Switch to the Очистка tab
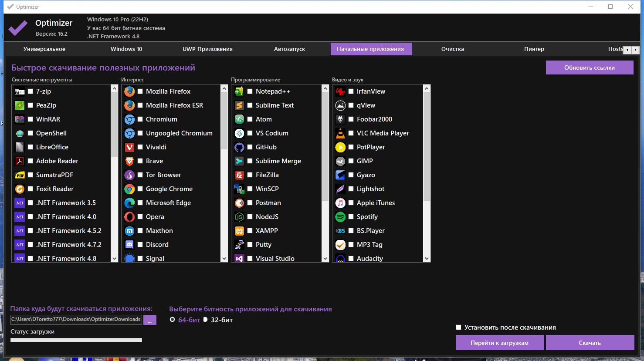 (x=453, y=49)
